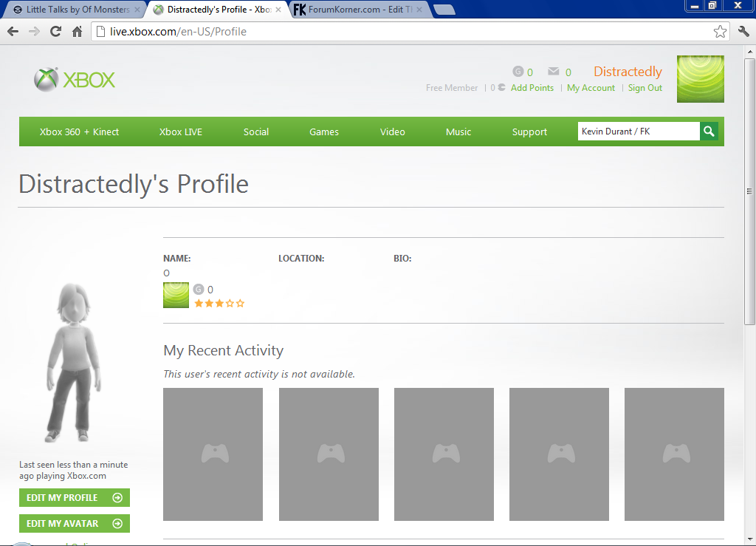Click the address bar URL live.xbox.com

click(x=178, y=32)
